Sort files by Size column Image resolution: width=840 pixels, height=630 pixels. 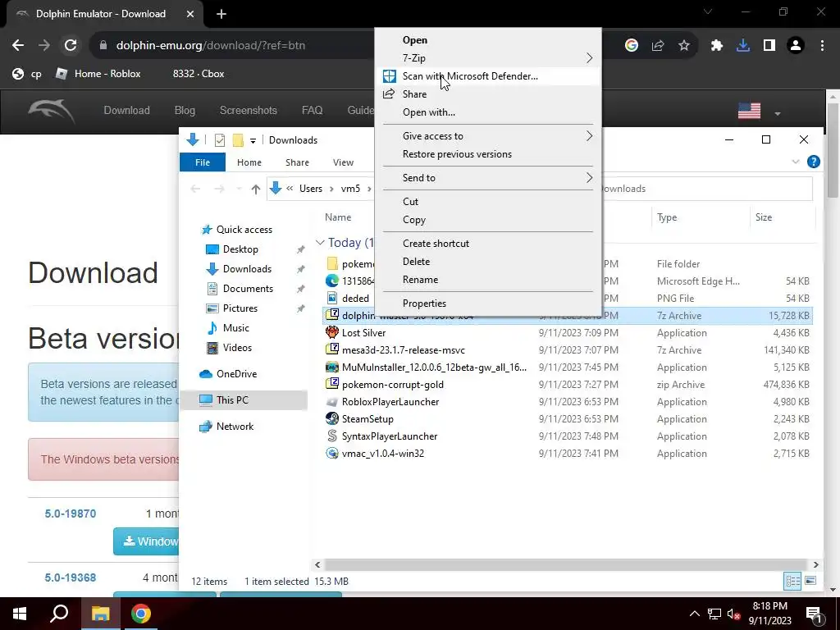pyautogui.click(x=782, y=217)
